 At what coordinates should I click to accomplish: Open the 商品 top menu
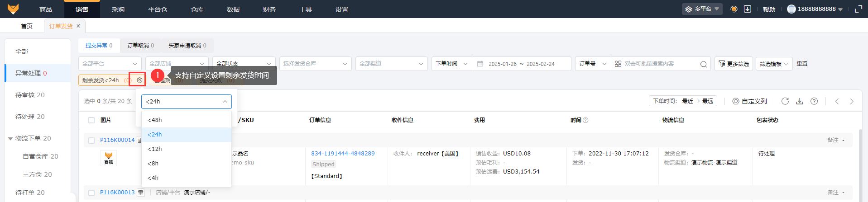tap(46, 9)
